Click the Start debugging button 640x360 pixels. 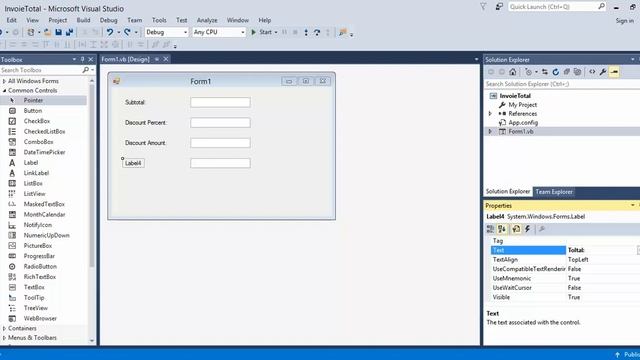(x=262, y=32)
